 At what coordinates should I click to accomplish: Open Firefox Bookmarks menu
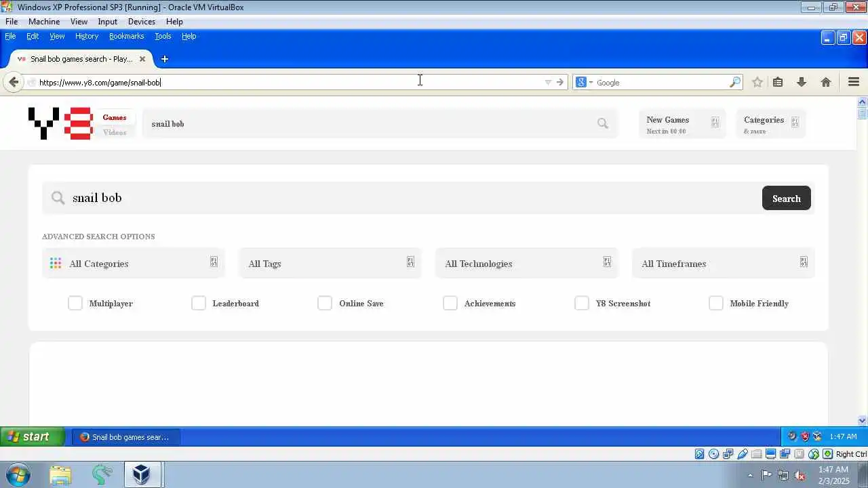coord(126,36)
